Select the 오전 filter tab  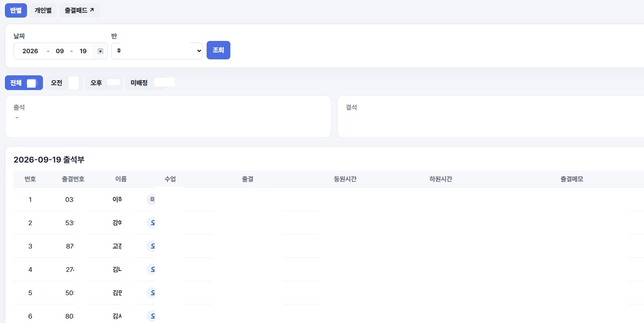coord(64,83)
